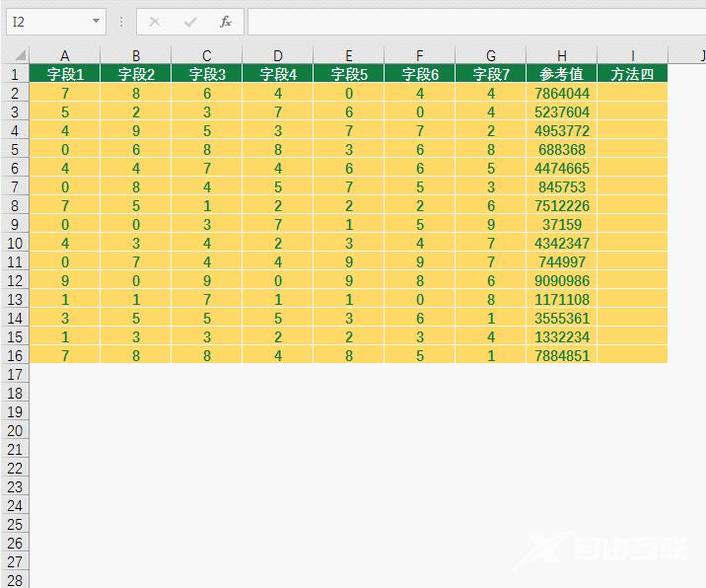Click the Cancel X icon in formula bar
Screen dimensions: 706x588
[x=155, y=22]
